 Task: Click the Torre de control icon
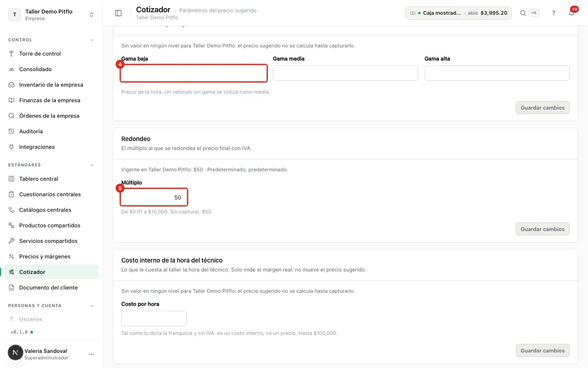11,54
